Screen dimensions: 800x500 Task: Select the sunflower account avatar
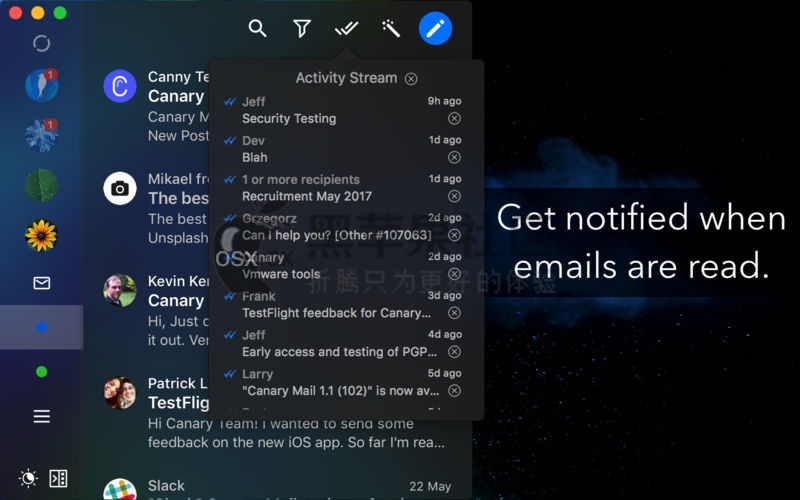coord(41,235)
